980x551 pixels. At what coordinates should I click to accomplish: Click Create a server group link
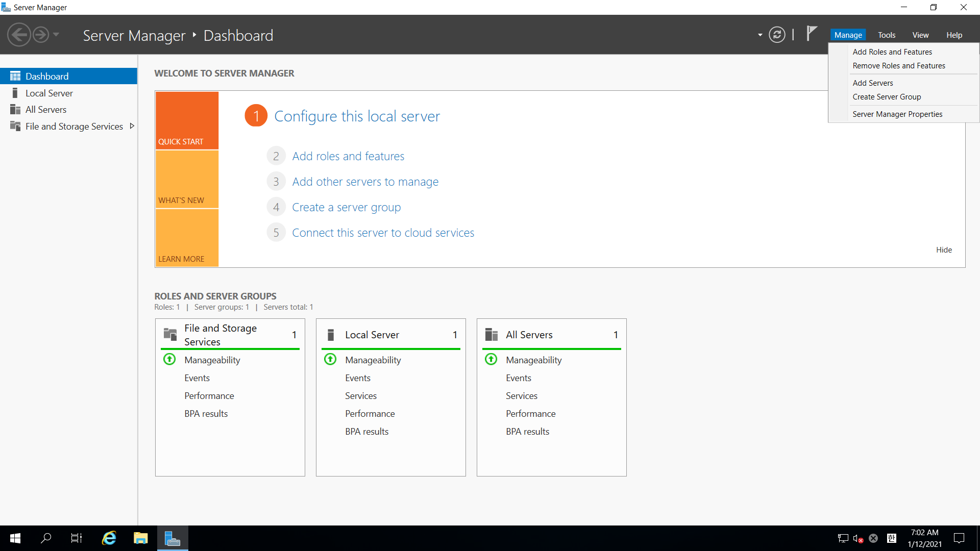(x=346, y=207)
